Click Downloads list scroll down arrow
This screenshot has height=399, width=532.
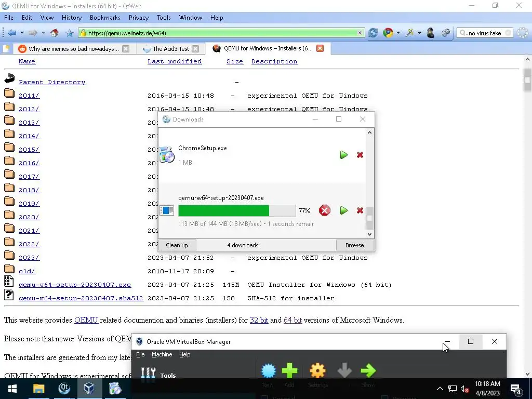[x=369, y=234]
